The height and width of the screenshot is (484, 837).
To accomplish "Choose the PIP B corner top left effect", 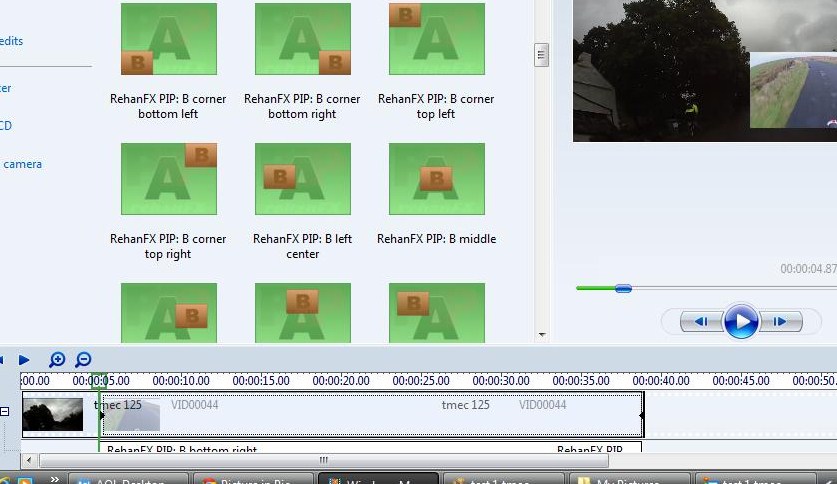I will [436, 40].
